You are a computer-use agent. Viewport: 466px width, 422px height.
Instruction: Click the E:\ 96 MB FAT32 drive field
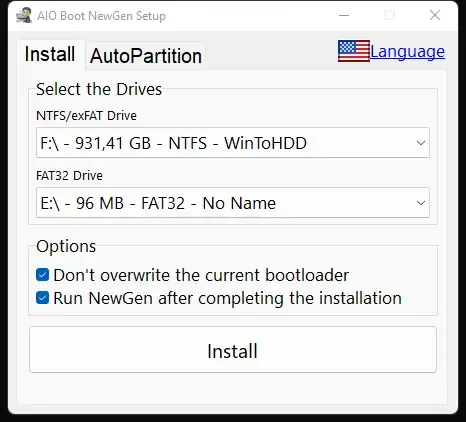(x=233, y=203)
